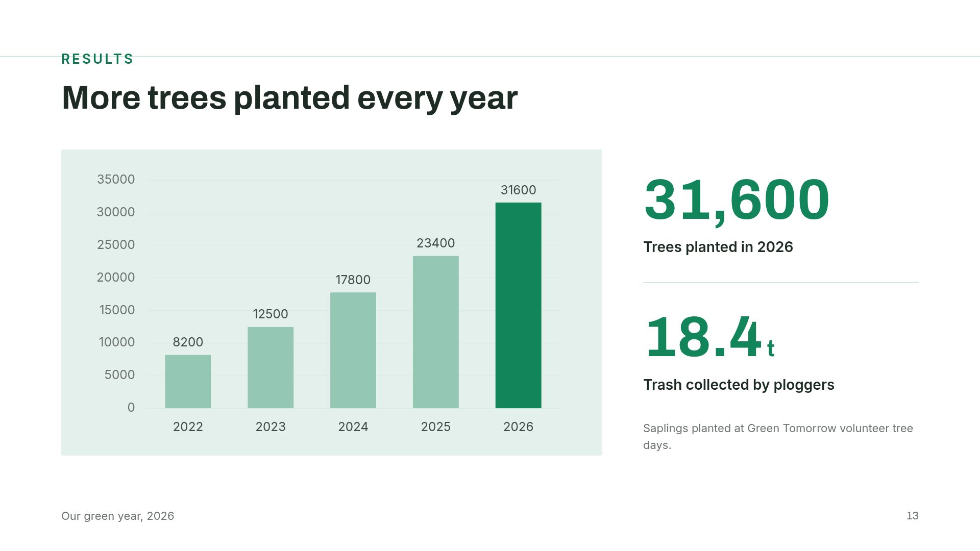
Task: Click the 5000 y-axis label
Action: (119, 375)
